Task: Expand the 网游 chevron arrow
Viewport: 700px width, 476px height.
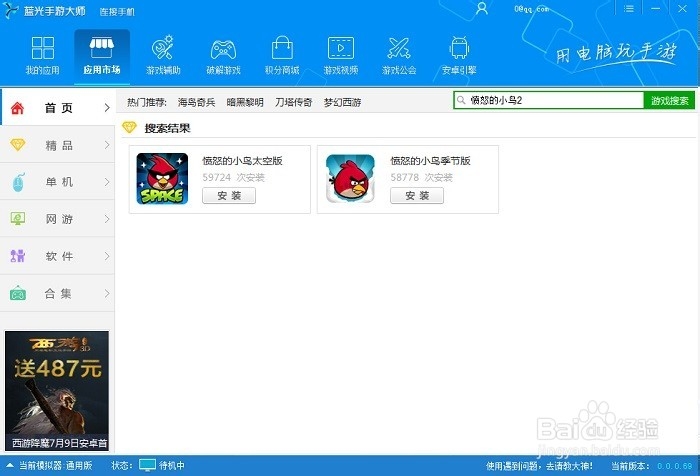Action: pos(107,219)
